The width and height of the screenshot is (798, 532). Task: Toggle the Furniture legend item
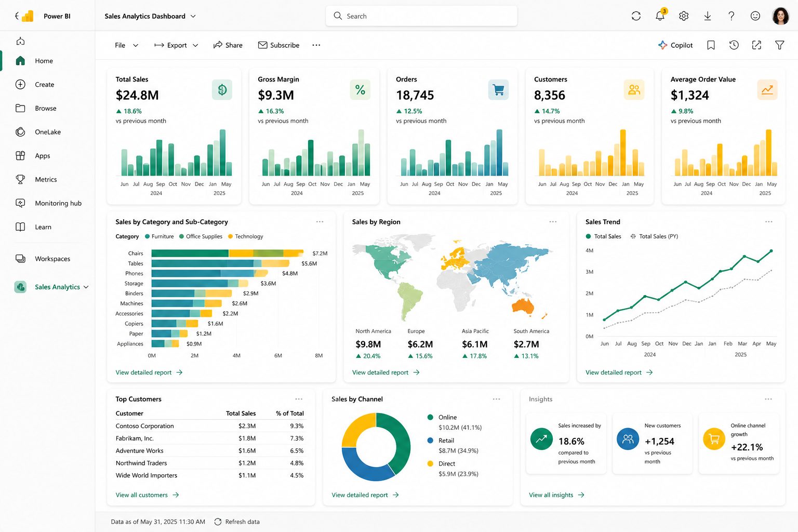(159, 236)
